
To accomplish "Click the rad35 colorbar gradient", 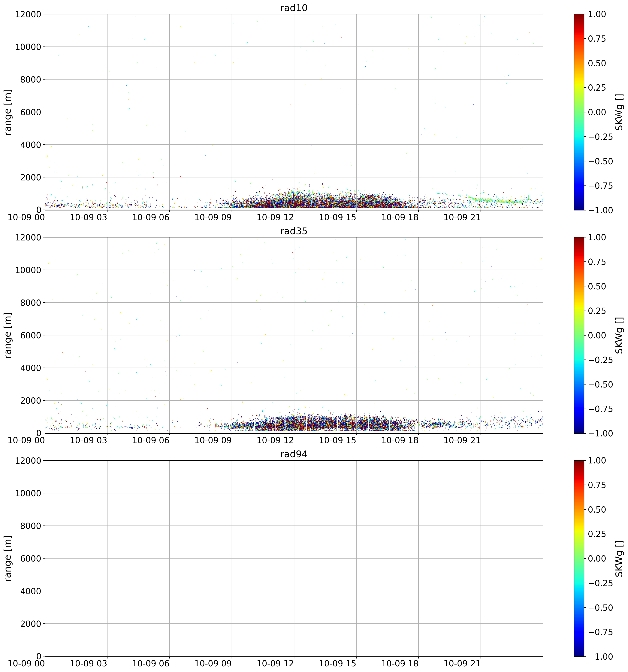I will point(579,335).
